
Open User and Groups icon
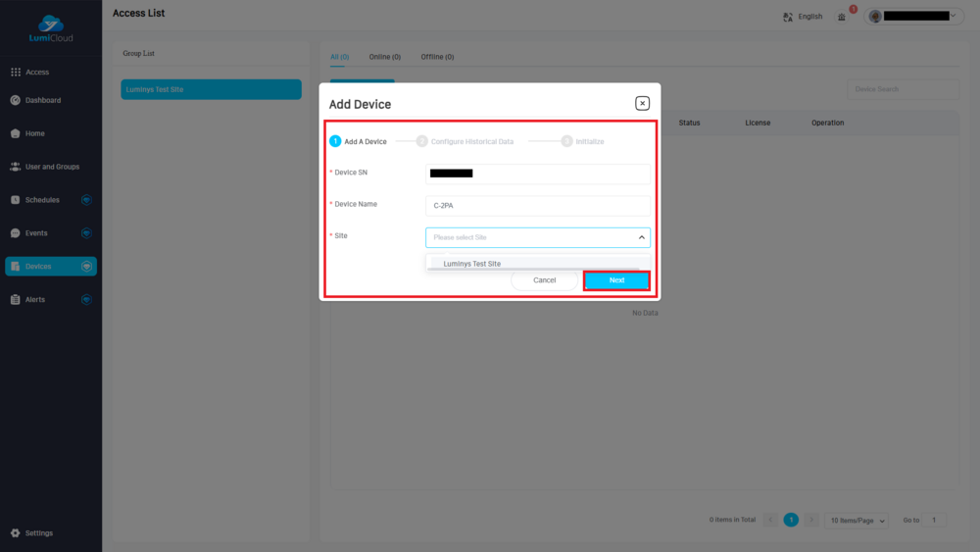(x=16, y=167)
